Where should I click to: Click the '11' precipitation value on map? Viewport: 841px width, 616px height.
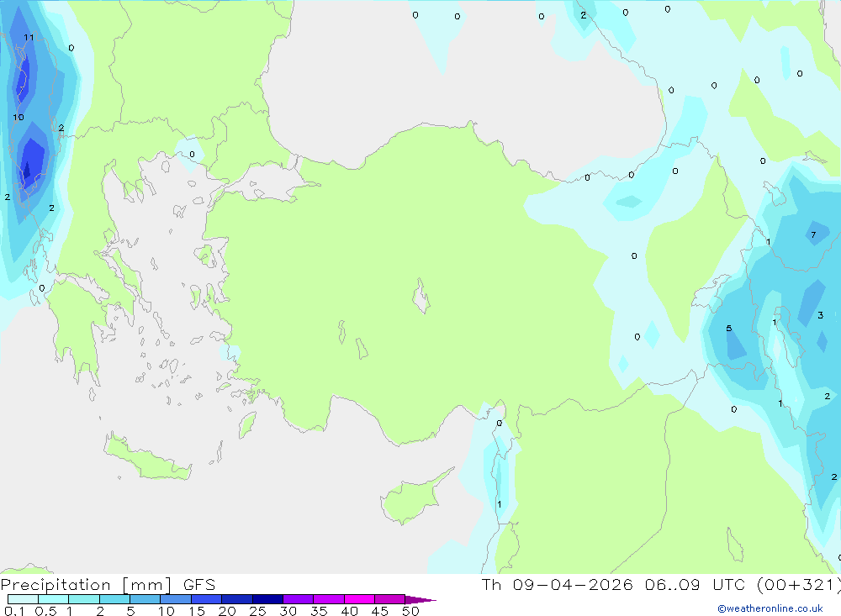(x=29, y=38)
